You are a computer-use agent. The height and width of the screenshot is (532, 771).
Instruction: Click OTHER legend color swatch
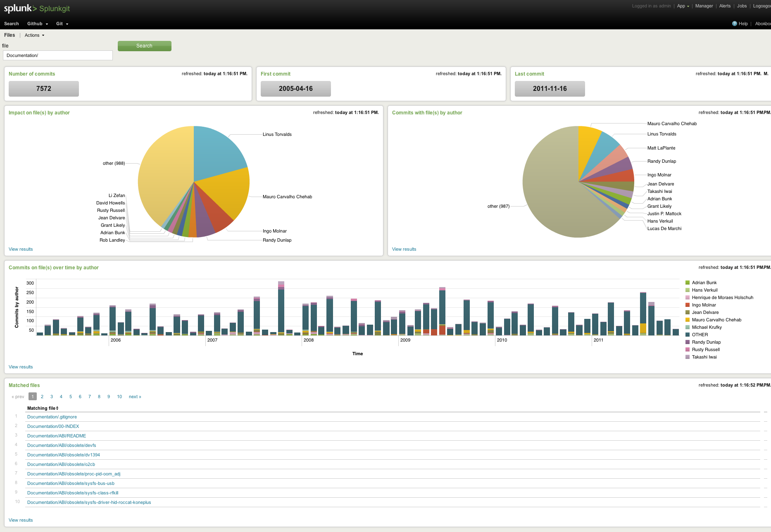[x=688, y=335]
